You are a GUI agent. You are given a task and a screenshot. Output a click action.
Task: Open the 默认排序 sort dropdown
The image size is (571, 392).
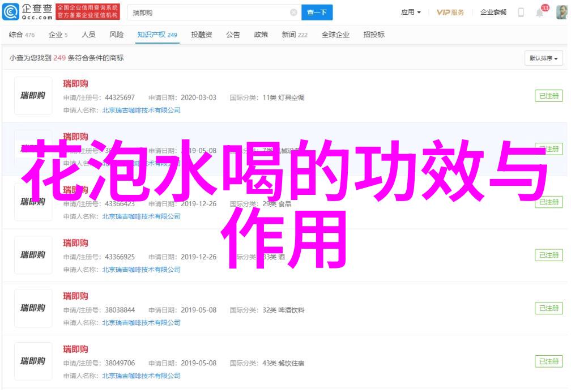pyautogui.click(x=543, y=58)
